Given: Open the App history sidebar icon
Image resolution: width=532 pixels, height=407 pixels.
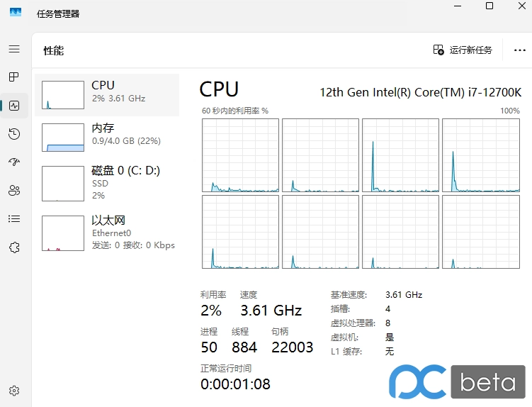Looking at the screenshot, I should point(14,134).
